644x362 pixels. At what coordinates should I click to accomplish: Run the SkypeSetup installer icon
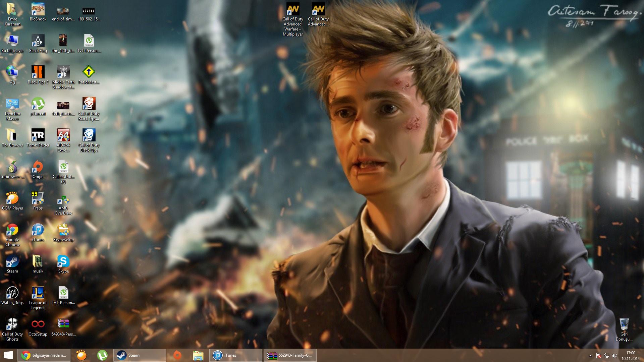click(63, 232)
